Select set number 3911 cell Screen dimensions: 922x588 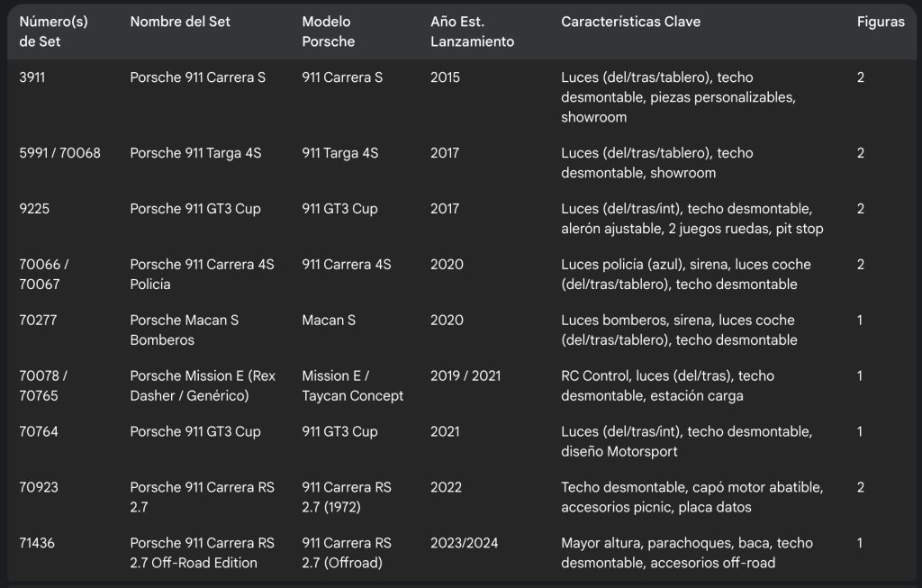[x=32, y=77]
